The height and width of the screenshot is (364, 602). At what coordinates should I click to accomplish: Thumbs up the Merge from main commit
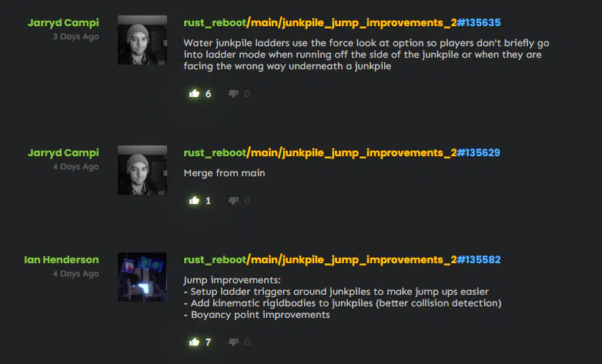(x=194, y=200)
